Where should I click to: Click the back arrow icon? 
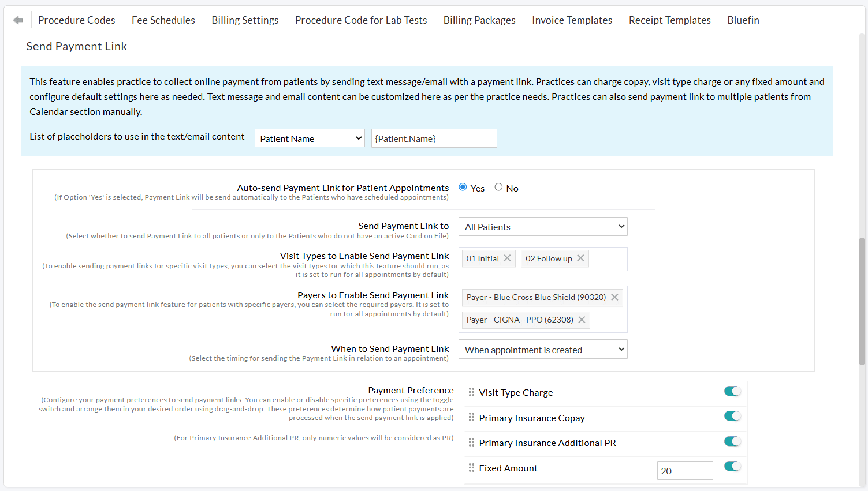pos(17,19)
